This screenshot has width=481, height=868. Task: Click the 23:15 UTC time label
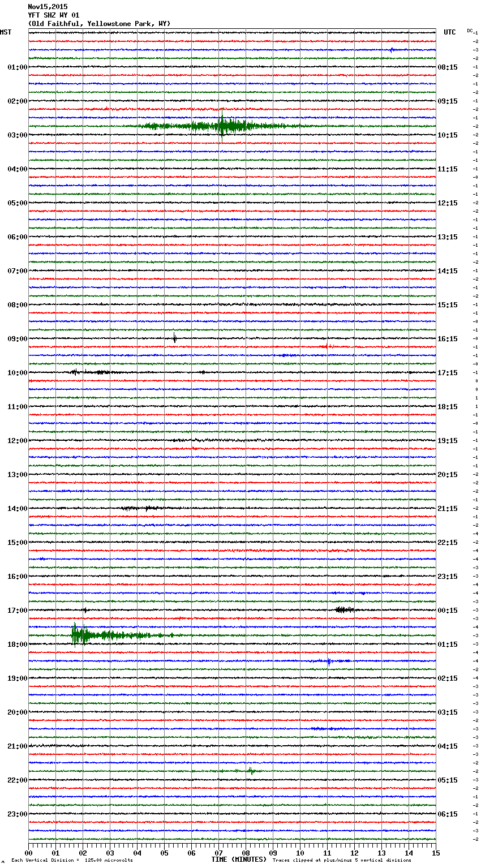click(x=448, y=577)
